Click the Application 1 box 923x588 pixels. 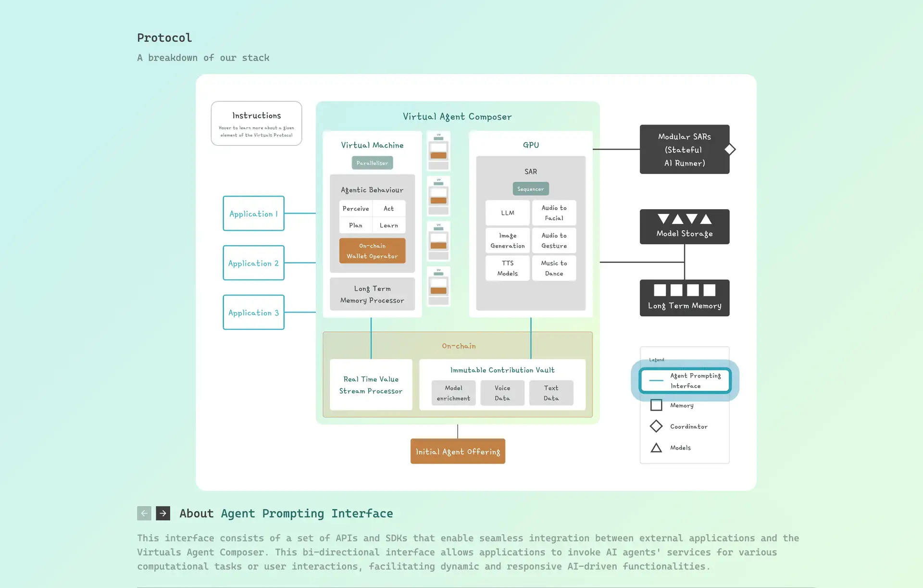click(253, 213)
